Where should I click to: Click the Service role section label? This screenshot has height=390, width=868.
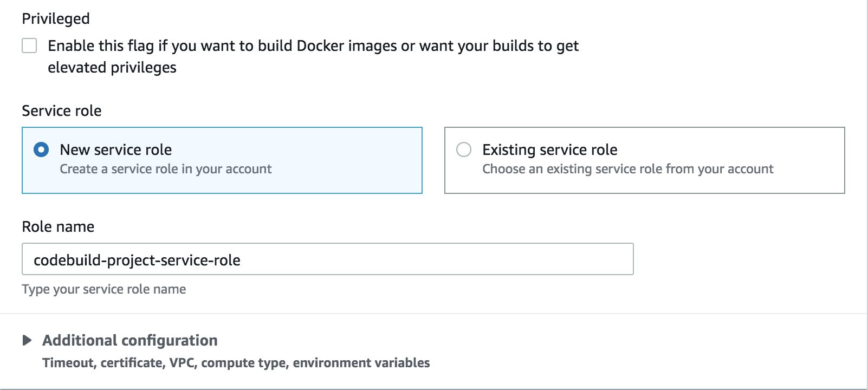click(62, 110)
